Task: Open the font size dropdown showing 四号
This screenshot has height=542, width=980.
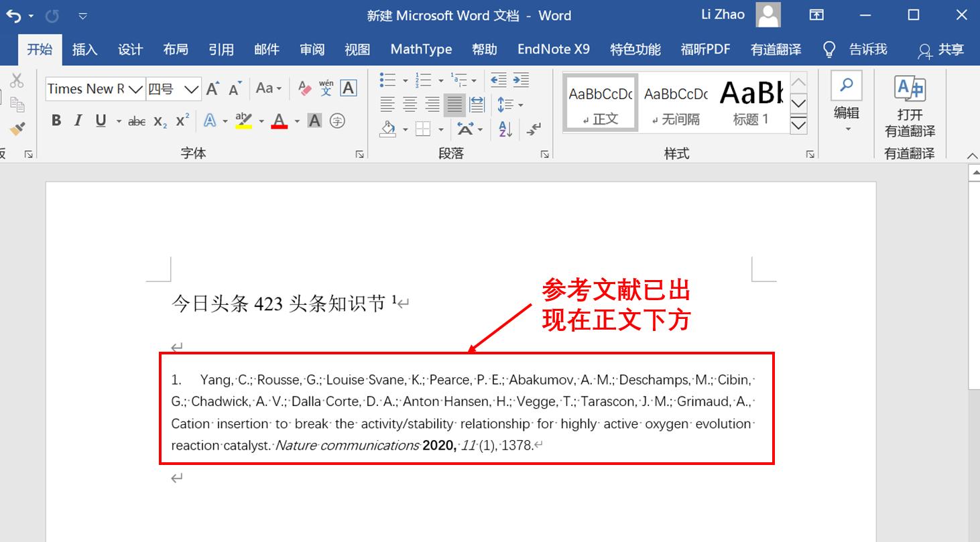Action: [192, 88]
